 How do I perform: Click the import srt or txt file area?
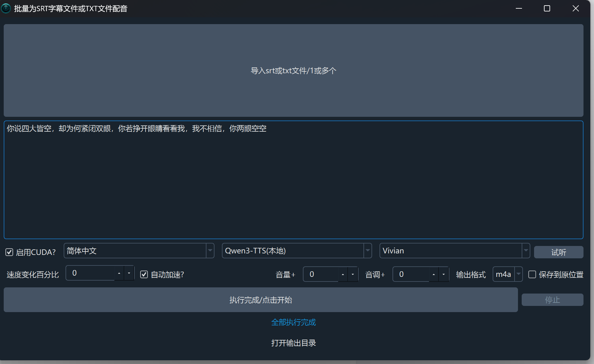[293, 70]
